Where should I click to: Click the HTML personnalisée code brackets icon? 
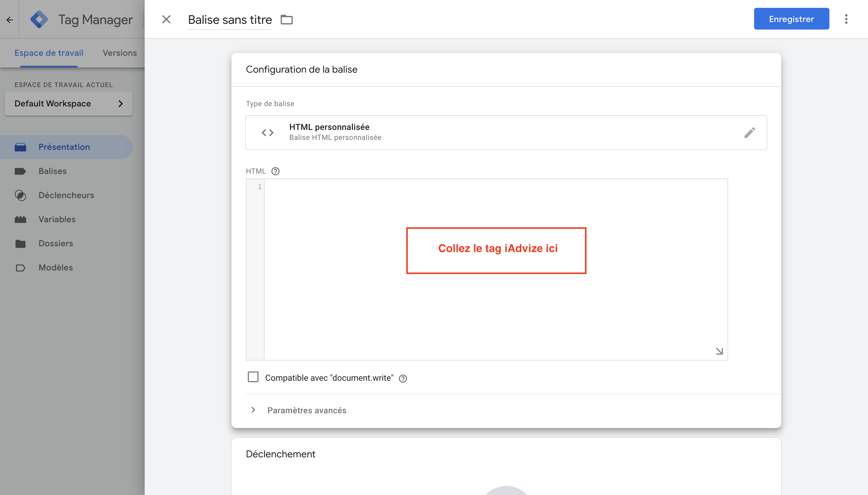(x=267, y=133)
